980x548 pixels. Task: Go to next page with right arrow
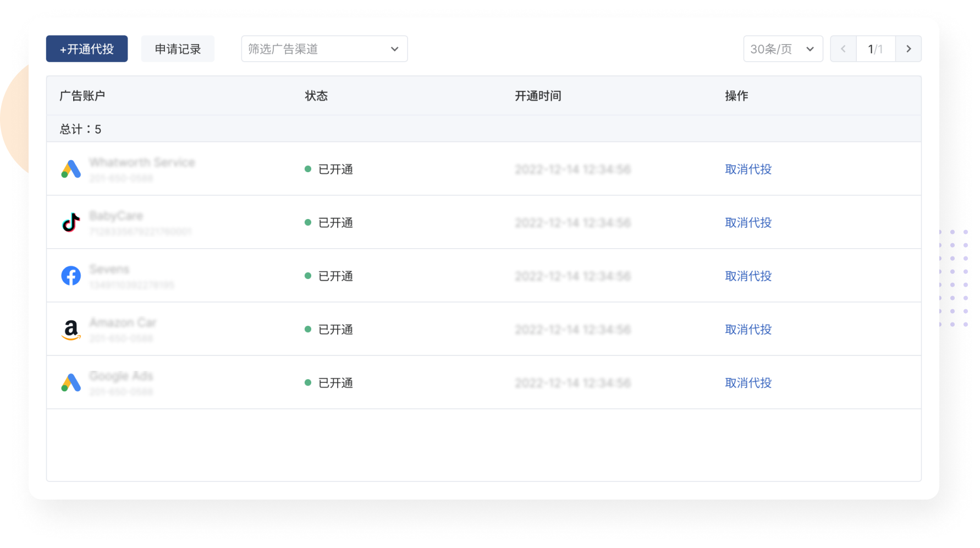pos(909,49)
